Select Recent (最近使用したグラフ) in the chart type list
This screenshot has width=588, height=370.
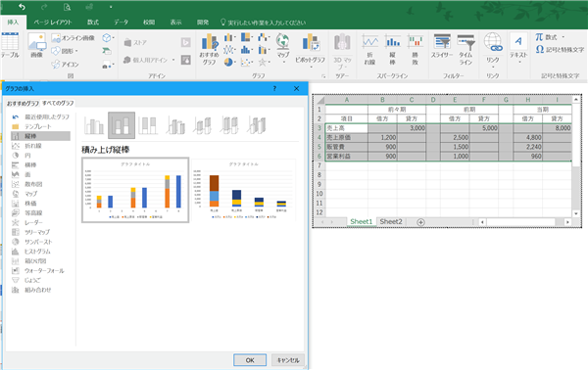[x=40, y=116]
